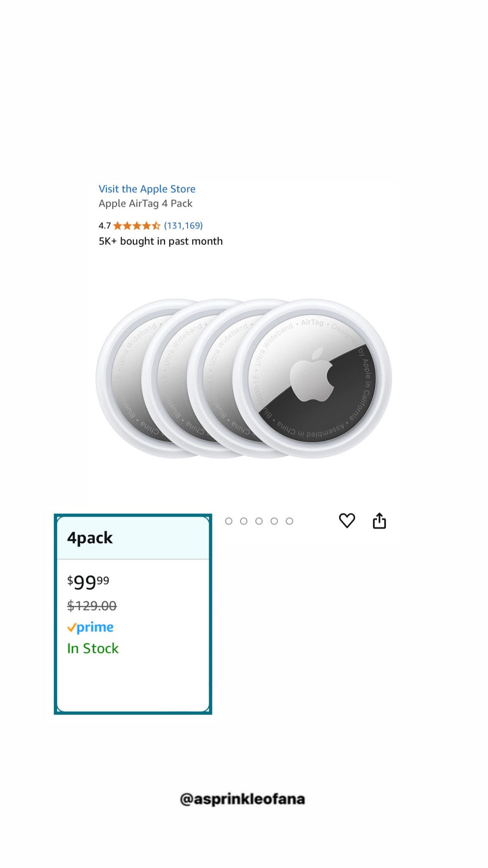Click the Apple AirTag 4 Pack title
Viewport: 488px width, 868px height.
point(145,204)
